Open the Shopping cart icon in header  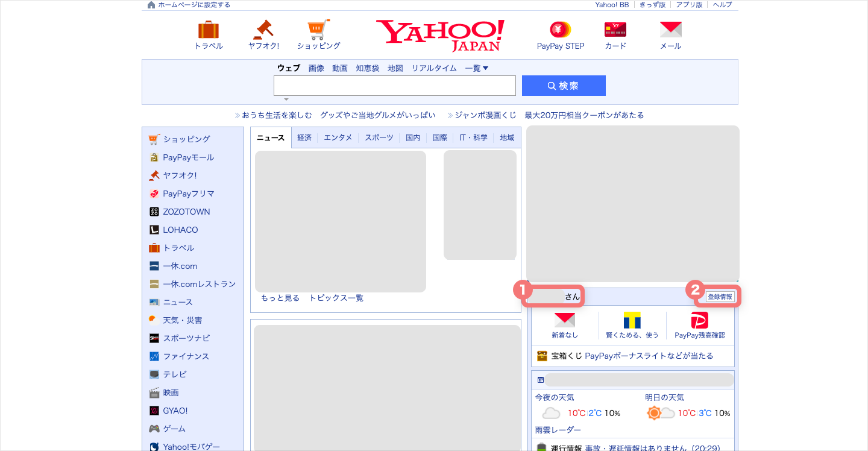[318, 30]
